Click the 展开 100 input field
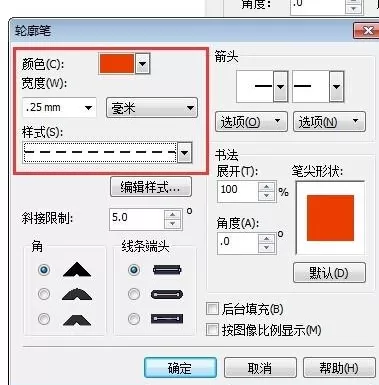 click(238, 192)
